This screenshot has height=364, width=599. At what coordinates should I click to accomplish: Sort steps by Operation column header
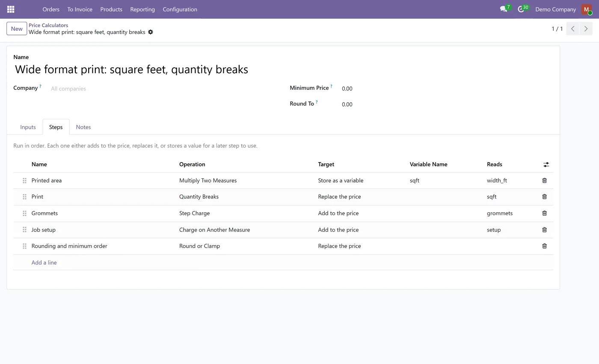(x=192, y=164)
